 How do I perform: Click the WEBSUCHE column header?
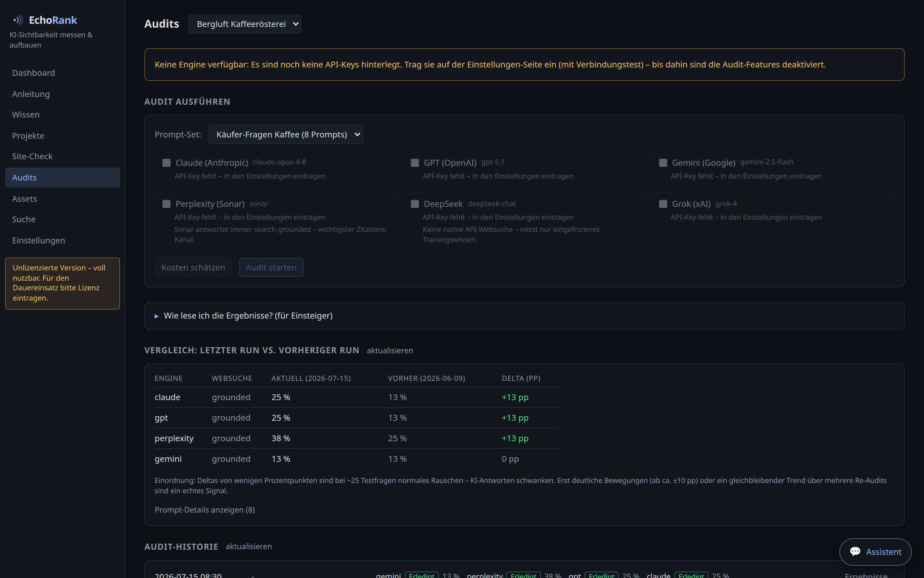coord(232,378)
